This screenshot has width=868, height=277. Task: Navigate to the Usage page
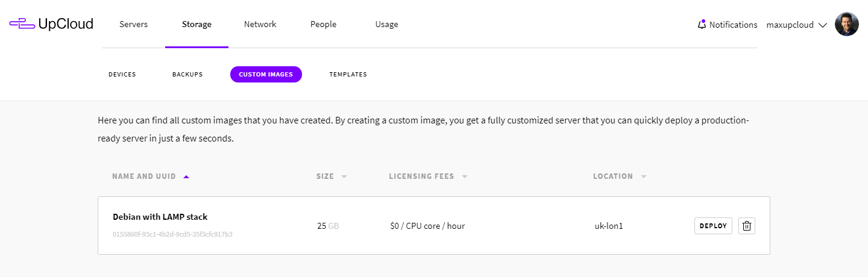[386, 25]
